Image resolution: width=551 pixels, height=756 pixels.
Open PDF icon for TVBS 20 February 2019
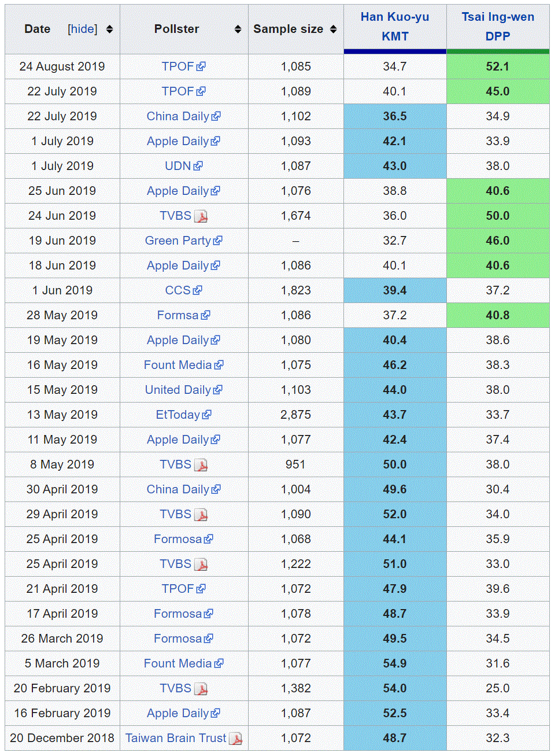[x=201, y=689]
